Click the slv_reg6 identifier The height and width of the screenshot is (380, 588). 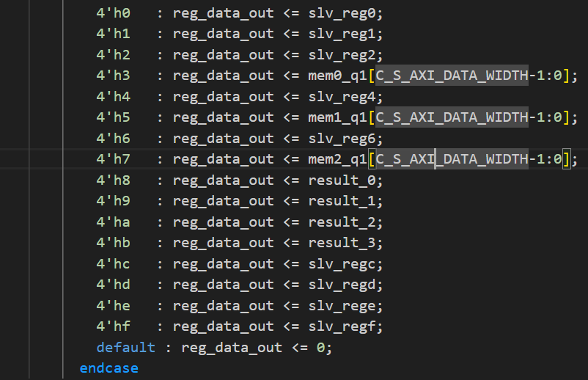[x=342, y=138]
